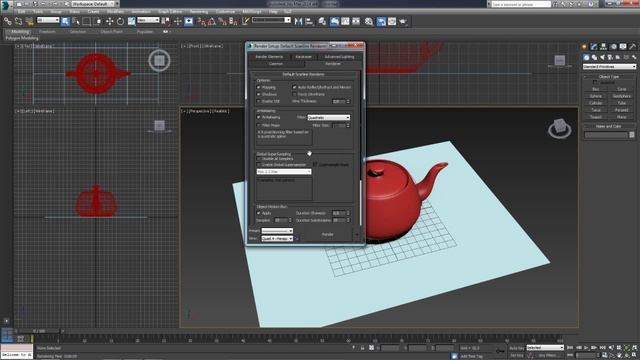
Task: Click the Select and Scale tool
Action: [x=131, y=21]
